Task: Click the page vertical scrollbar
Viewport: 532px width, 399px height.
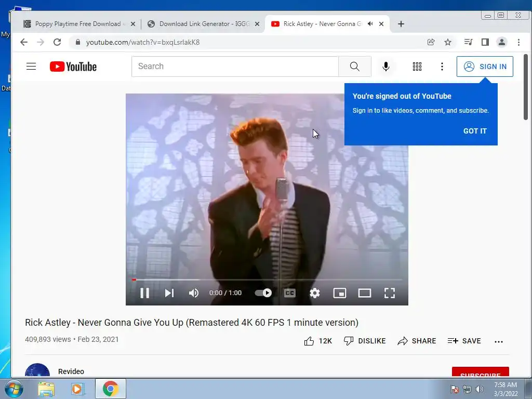Action: click(x=526, y=87)
